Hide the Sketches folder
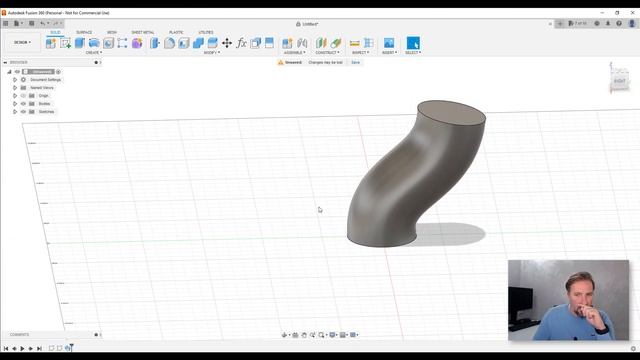This screenshot has width=640, height=360. (x=23, y=111)
